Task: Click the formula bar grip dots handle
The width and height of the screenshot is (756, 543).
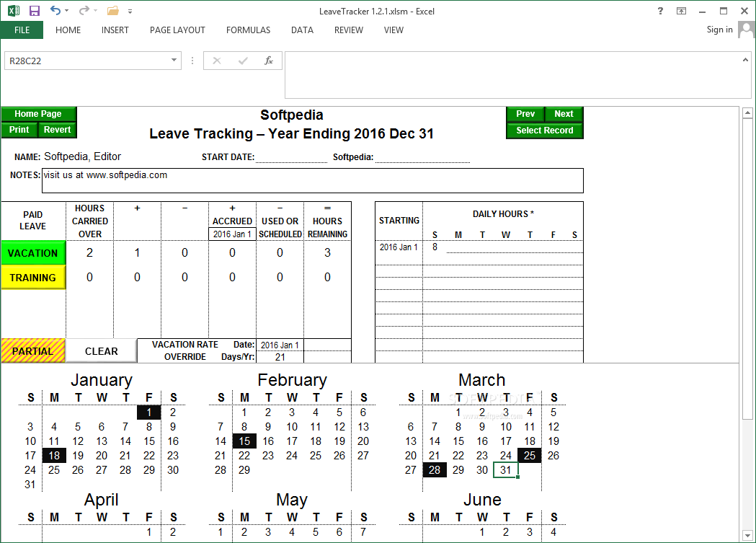Action: (192, 61)
